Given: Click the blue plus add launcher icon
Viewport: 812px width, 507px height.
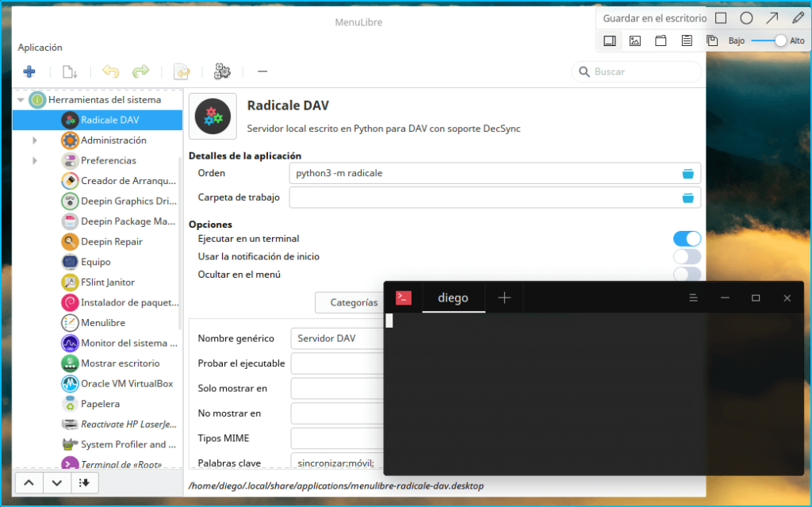Looking at the screenshot, I should coord(29,72).
